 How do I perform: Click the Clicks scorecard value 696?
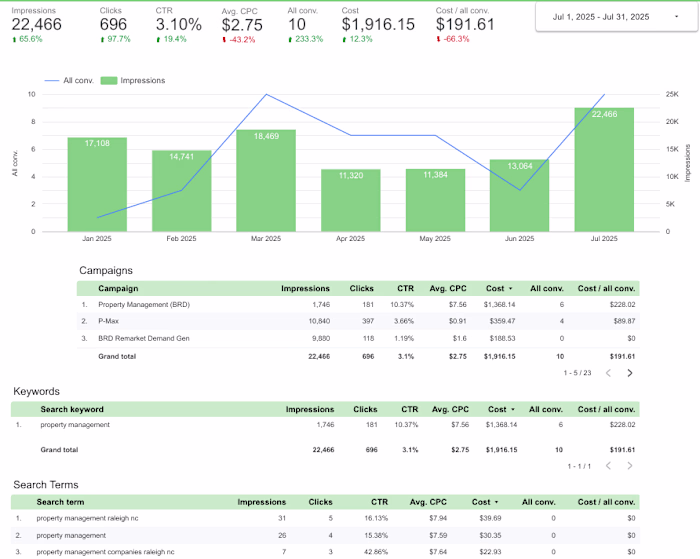click(113, 25)
